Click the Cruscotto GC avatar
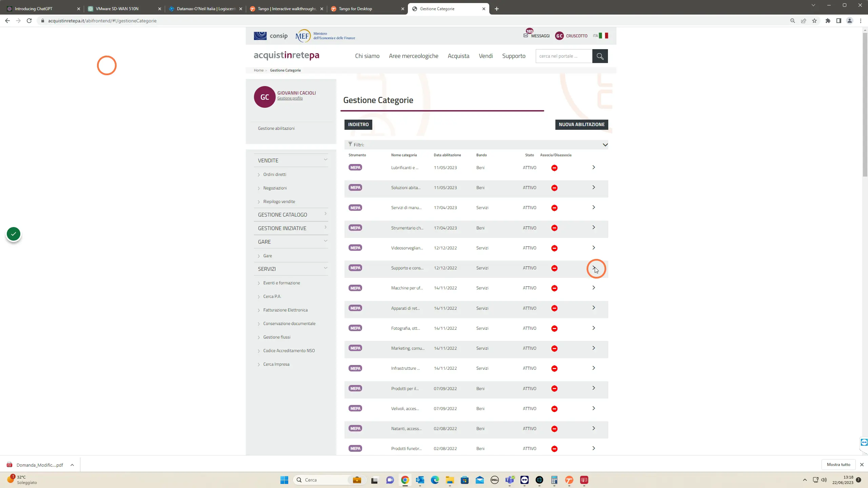Screen dimensions: 868x488 (559, 36)
